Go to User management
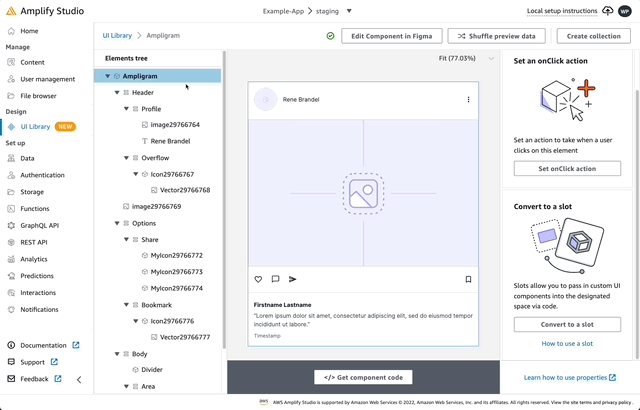 click(47, 79)
